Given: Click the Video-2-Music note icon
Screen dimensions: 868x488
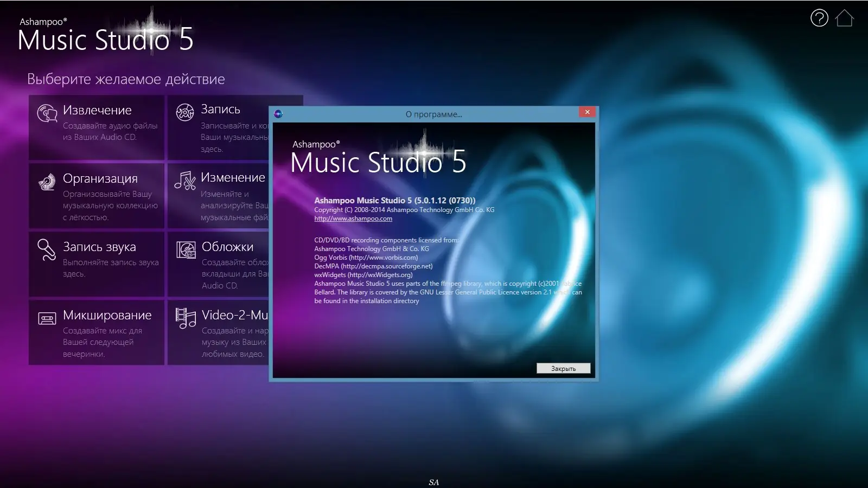Looking at the screenshot, I should click(184, 318).
